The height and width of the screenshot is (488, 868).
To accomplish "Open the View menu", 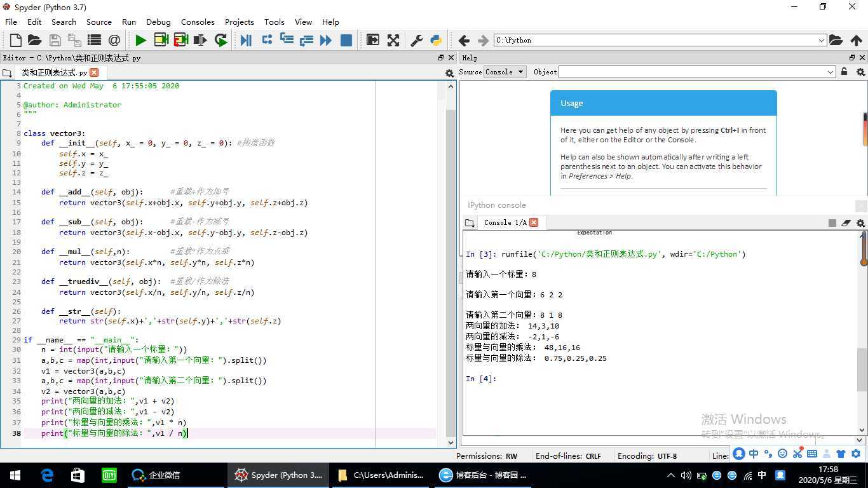I will point(303,22).
